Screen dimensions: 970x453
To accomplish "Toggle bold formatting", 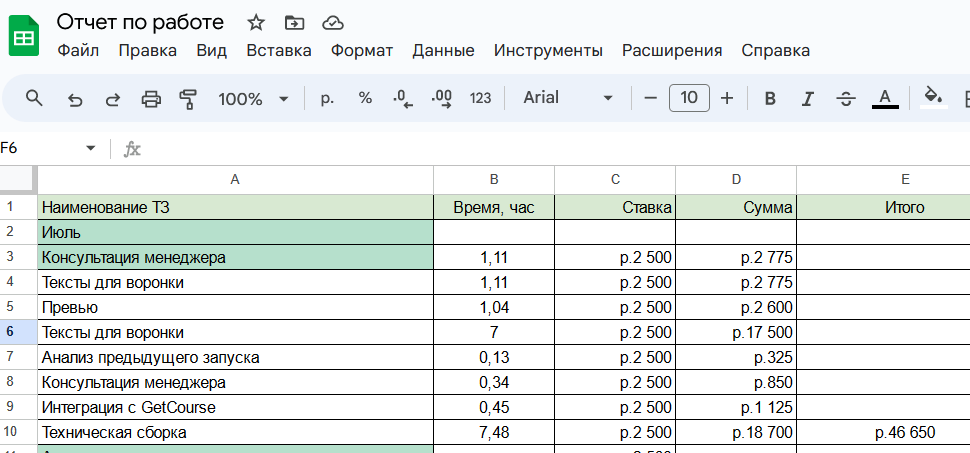I will pyautogui.click(x=770, y=98).
